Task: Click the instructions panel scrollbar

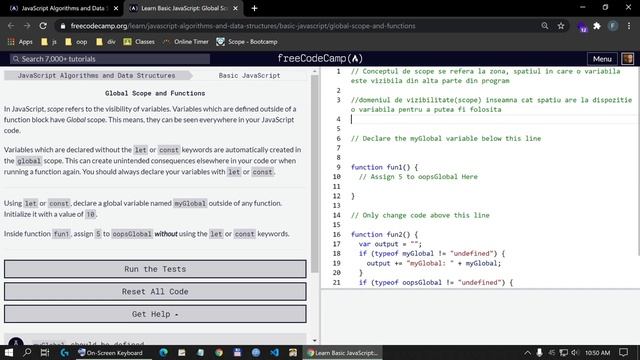Action: click(x=314, y=173)
